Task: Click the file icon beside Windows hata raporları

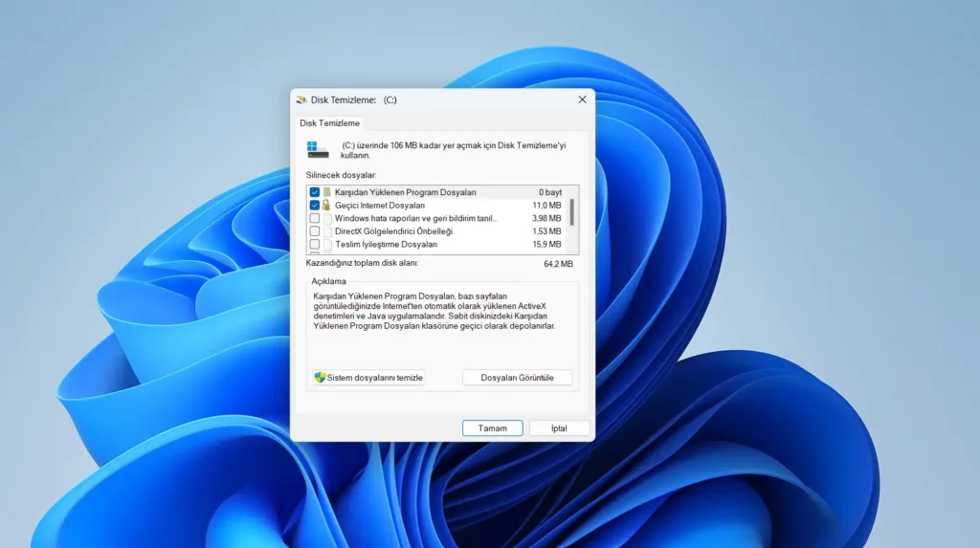Action: point(327,218)
